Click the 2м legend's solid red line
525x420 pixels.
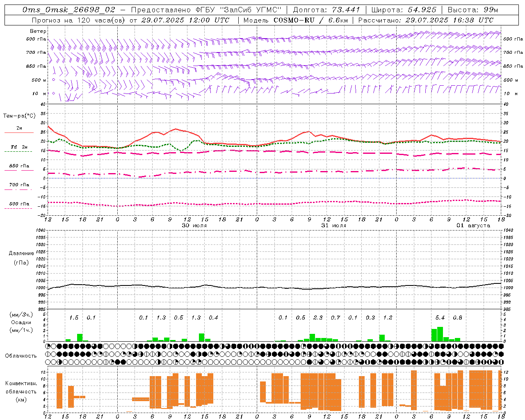19,133
